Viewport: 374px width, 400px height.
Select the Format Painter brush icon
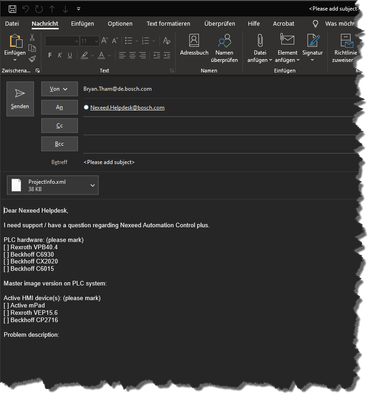[32, 59]
